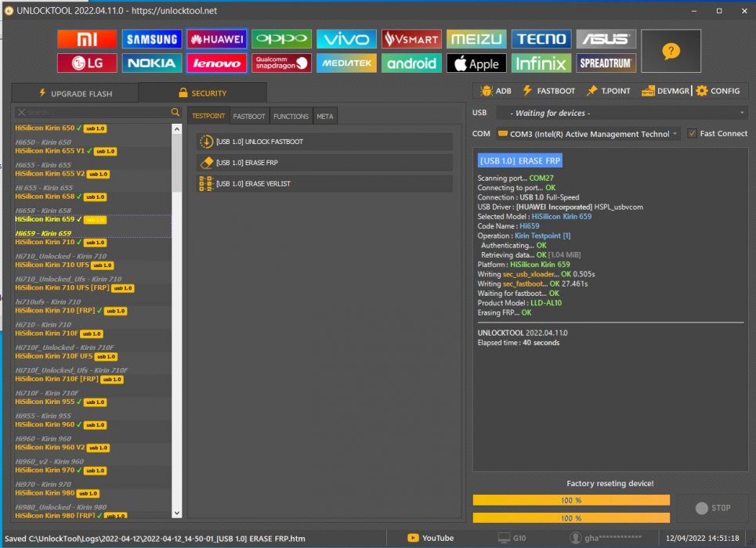Open the help question mark panel
Image resolution: width=756 pixels, height=548 pixels.
[x=671, y=51]
